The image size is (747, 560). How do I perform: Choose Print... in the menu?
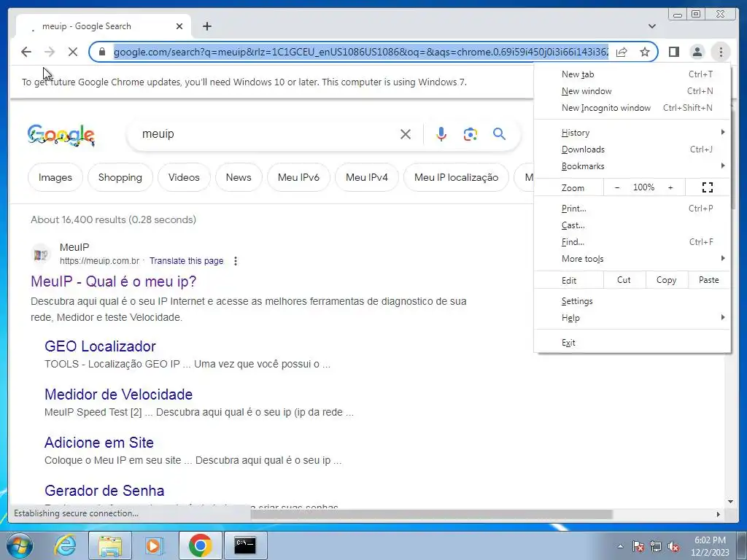click(632, 209)
